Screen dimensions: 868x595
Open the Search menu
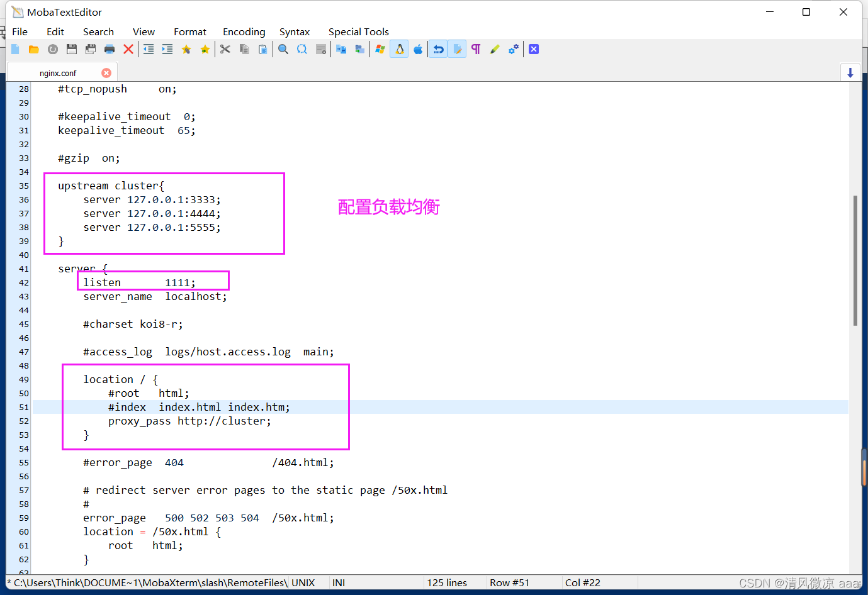[98, 31]
